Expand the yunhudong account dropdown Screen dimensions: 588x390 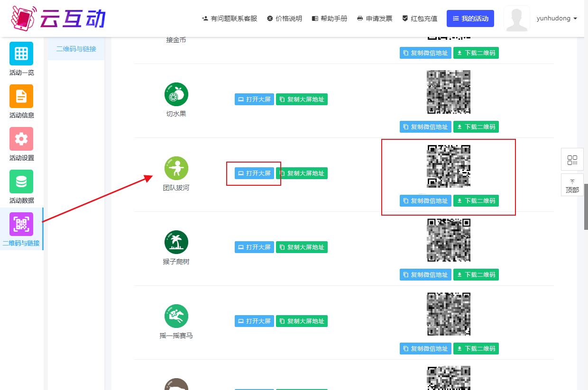click(557, 18)
